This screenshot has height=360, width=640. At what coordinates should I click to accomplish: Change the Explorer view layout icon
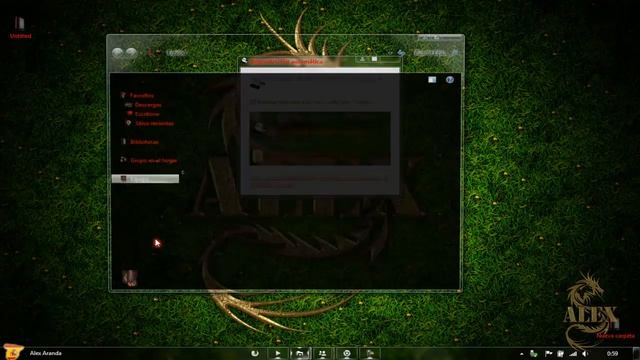click(432, 80)
